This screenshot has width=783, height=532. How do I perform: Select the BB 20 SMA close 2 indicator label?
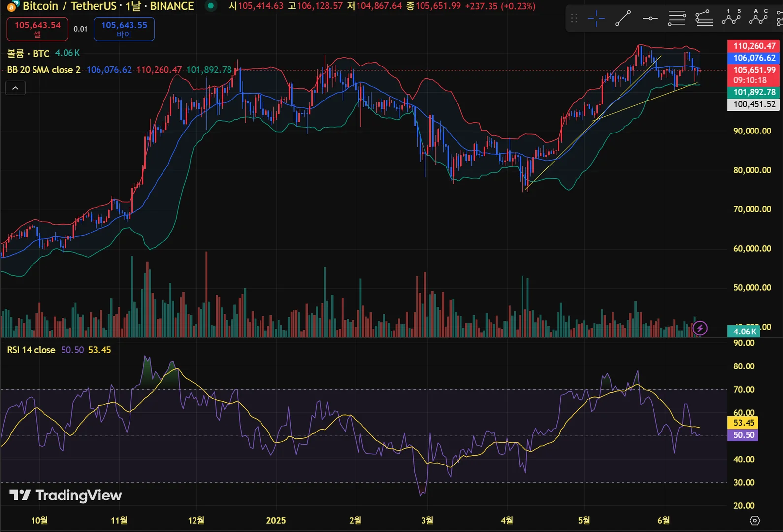[x=44, y=70]
